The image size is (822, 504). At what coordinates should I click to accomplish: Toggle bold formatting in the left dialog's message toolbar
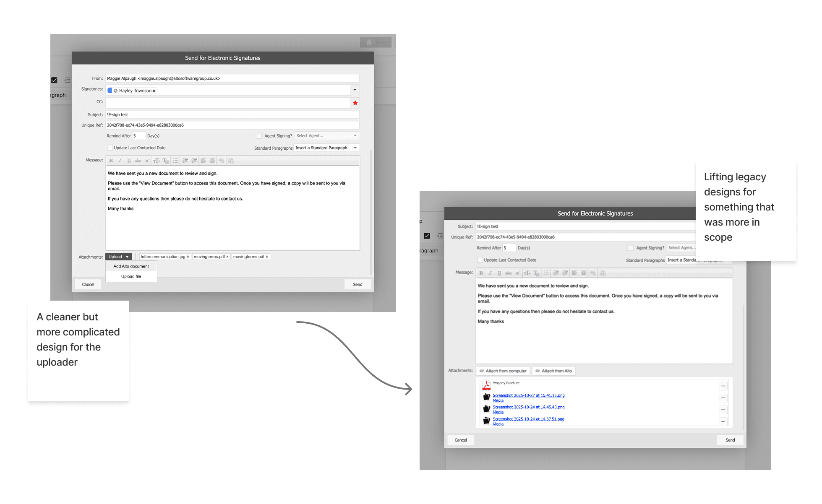tap(111, 161)
